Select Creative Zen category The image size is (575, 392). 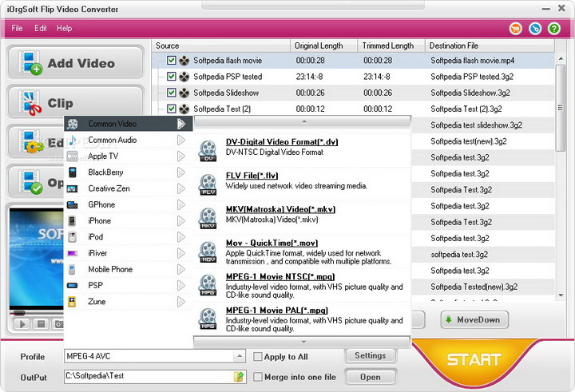(129, 188)
